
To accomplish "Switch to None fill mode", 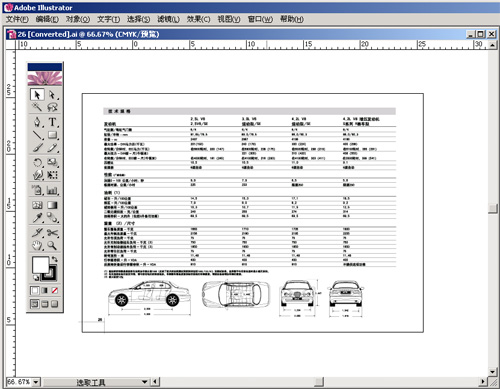I will coord(55,291).
